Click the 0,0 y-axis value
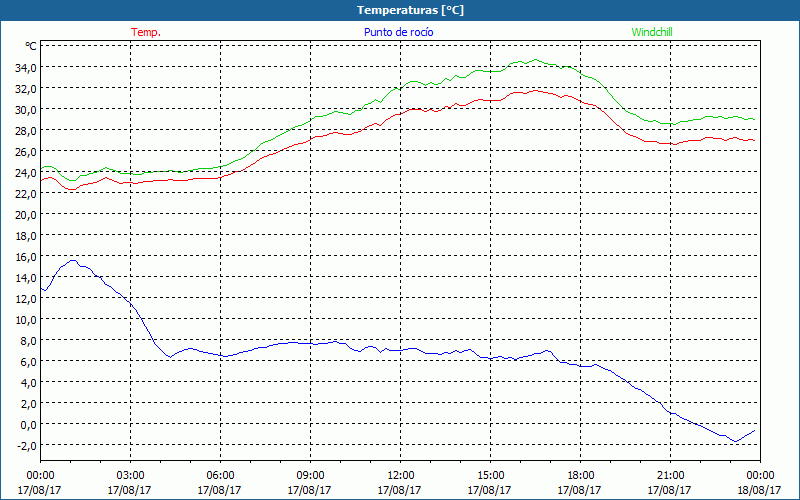This screenshot has width=800, height=500. click(x=28, y=424)
